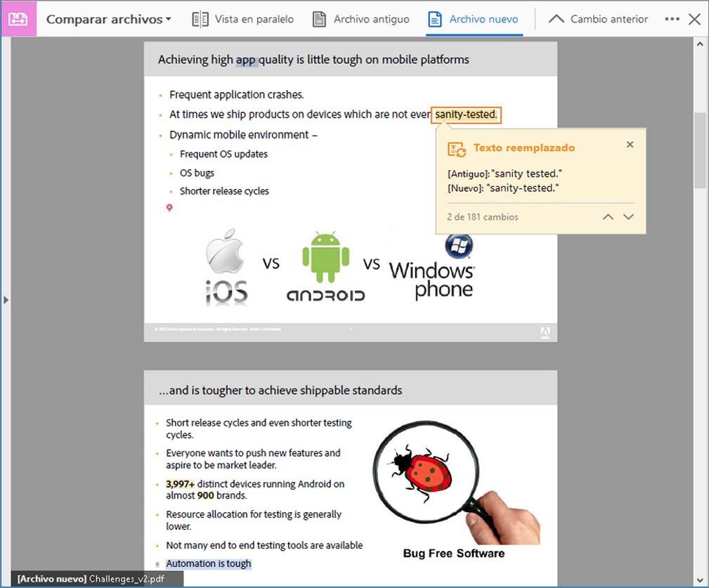This screenshot has width=709, height=588.
Task: Select the red pin annotation marker
Action: 169,208
